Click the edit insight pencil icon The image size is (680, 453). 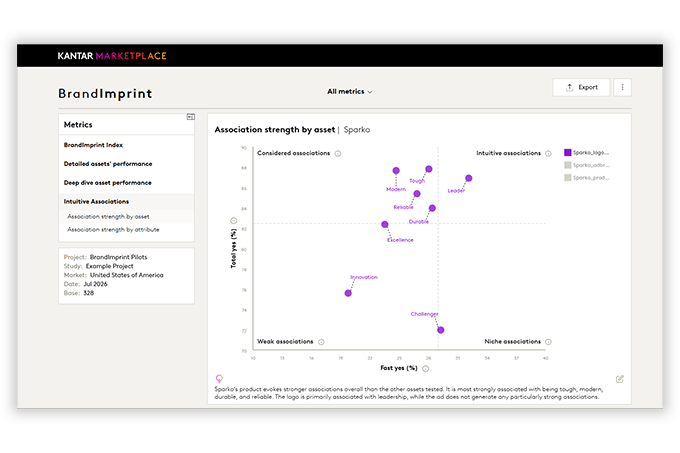point(620,379)
